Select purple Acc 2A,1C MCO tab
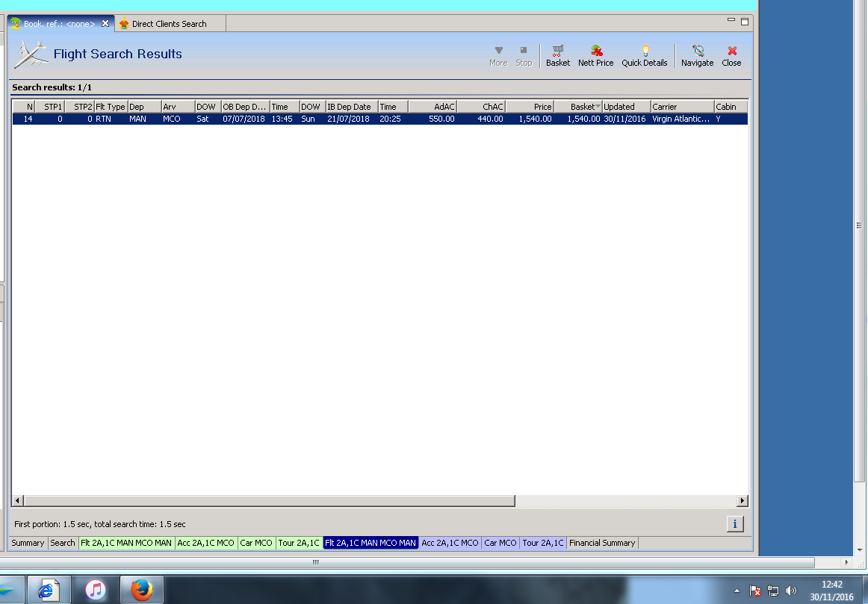This screenshot has height=604, width=868. pyautogui.click(x=450, y=543)
